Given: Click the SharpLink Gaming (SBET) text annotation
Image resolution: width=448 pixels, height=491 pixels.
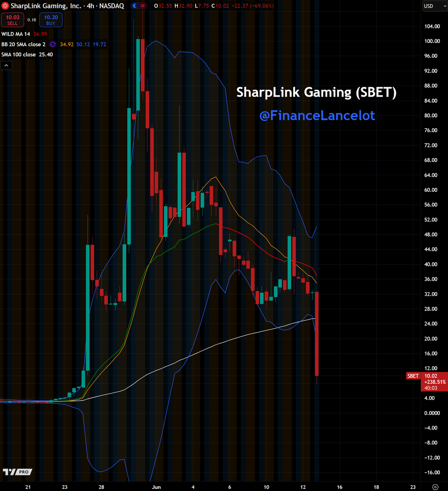Looking at the screenshot, I should [x=317, y=92].
